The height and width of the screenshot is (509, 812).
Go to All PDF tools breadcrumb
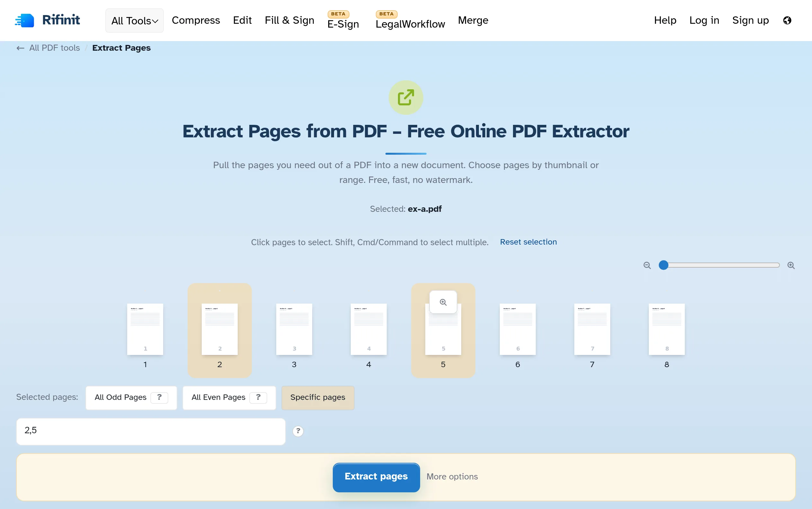coord(55,48)
